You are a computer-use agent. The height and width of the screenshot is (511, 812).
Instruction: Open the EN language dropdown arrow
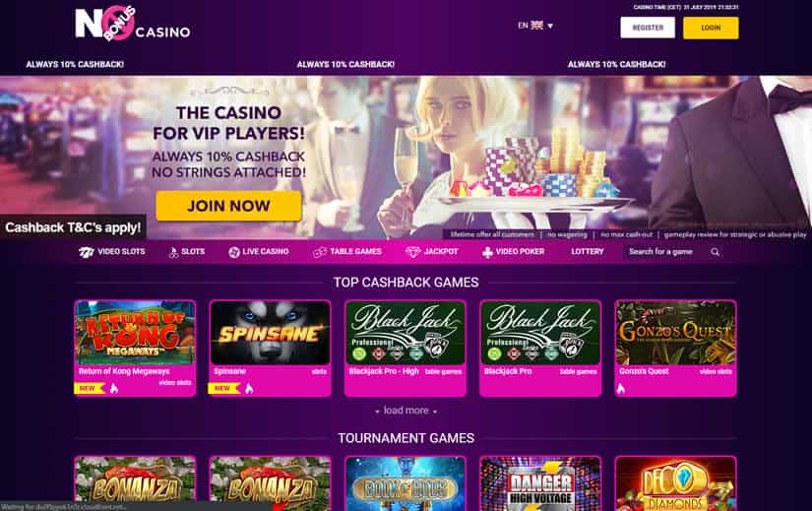[550, 26]
